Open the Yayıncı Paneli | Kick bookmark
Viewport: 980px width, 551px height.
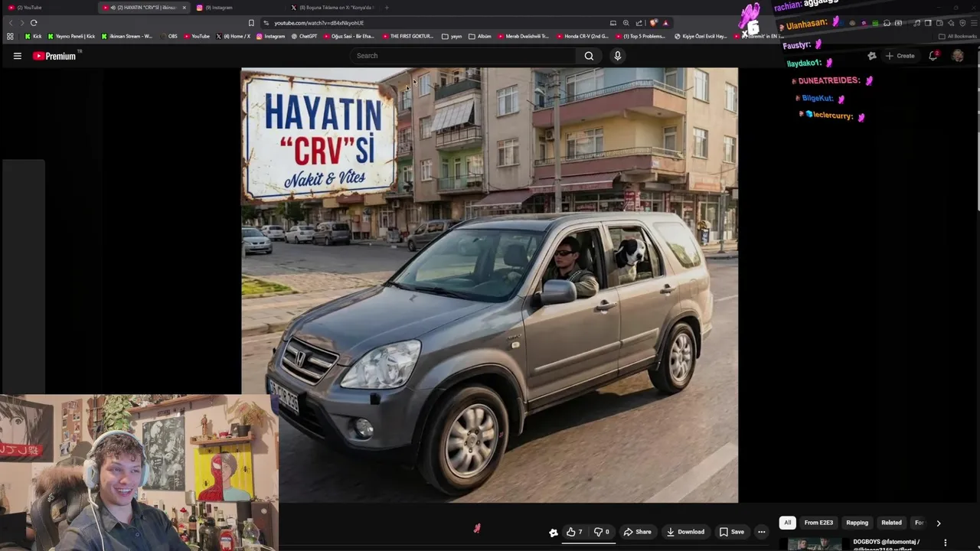tap(71, 36)
